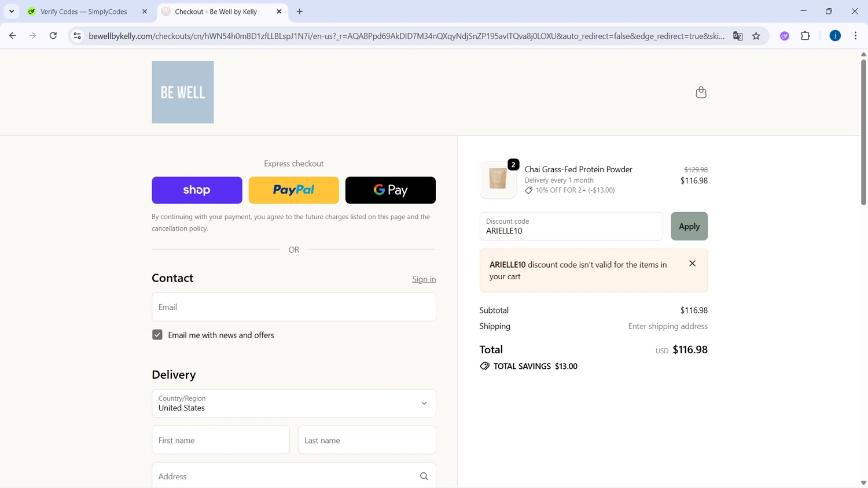Click the quantity badge on product image

pos(513,165)
